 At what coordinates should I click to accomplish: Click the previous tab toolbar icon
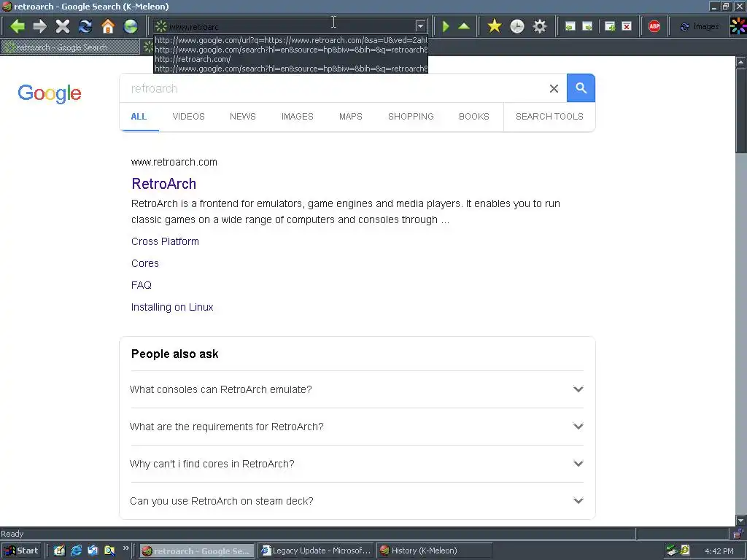570,26
